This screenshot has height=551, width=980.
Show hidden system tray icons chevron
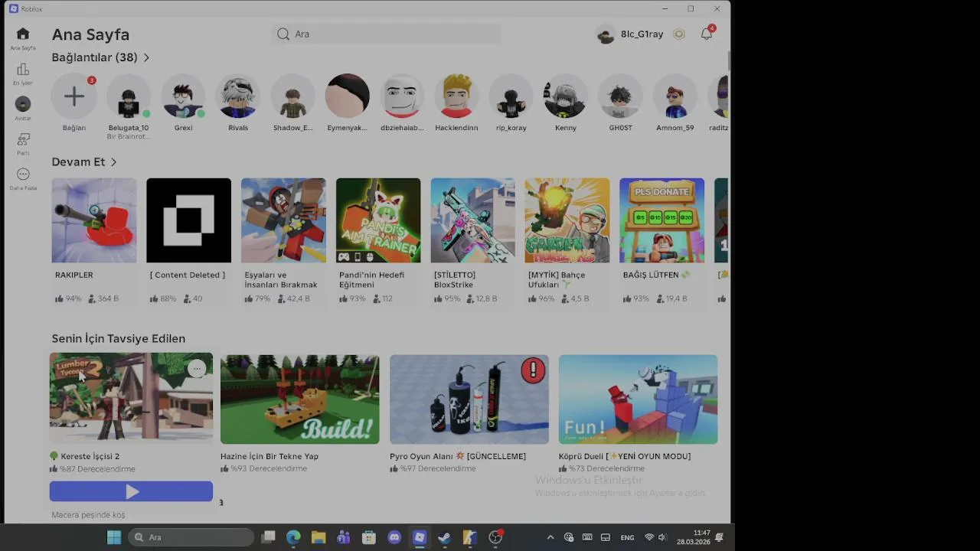point(550,537)
